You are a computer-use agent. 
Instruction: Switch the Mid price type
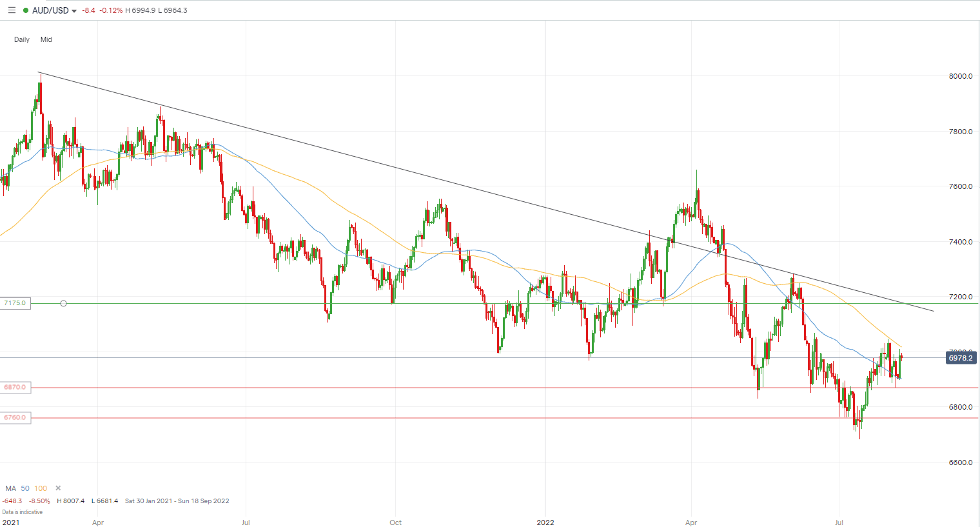[x=46, y=39]
